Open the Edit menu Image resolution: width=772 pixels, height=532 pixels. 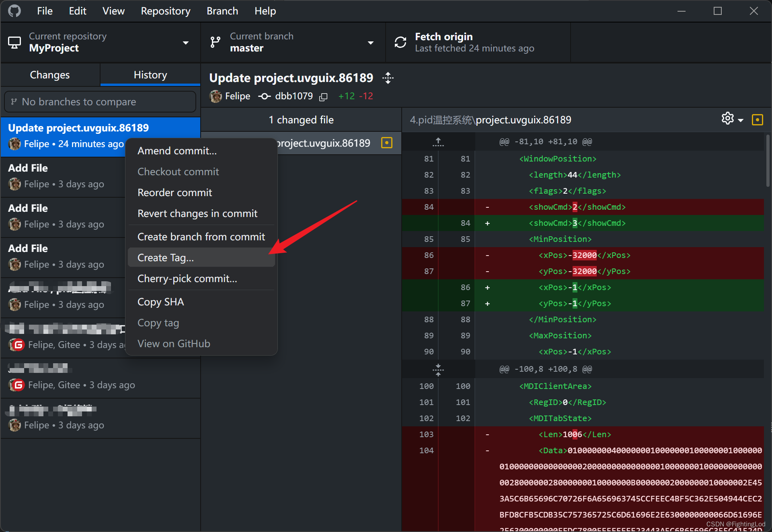(x=78, y=11)
